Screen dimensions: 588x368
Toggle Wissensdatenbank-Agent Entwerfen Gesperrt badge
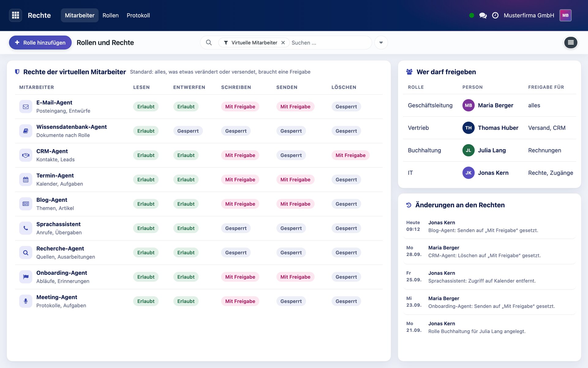[x=188, y=131]
